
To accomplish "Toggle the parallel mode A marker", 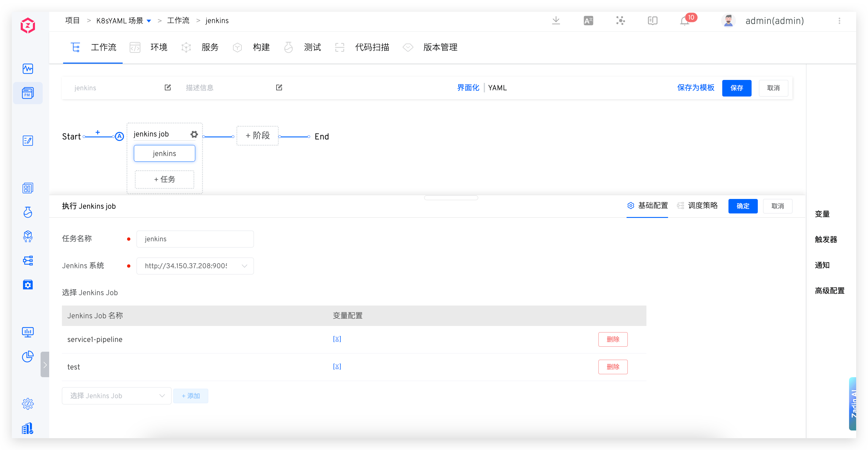I will pos(119,136).
